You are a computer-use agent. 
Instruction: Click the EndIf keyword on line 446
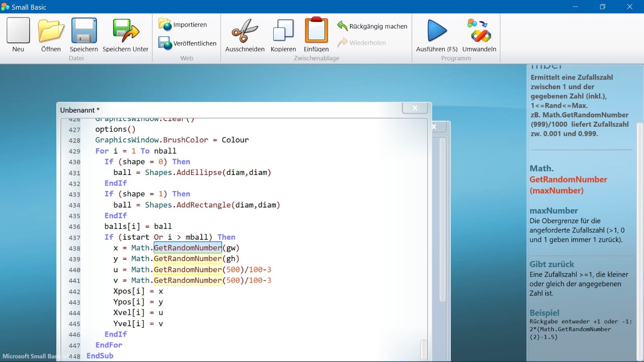(116, 334)
